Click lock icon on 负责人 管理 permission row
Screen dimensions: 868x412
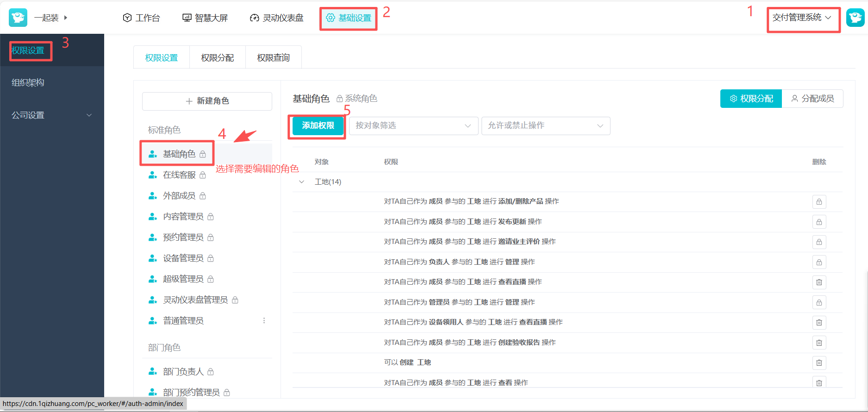[819, 262]
